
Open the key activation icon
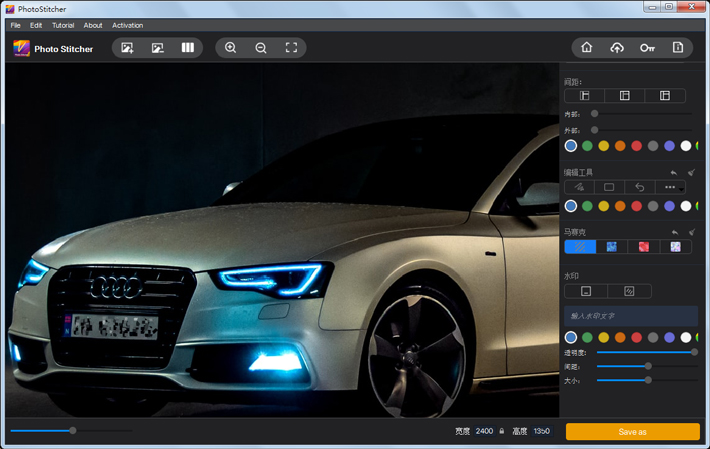[648, 48]
